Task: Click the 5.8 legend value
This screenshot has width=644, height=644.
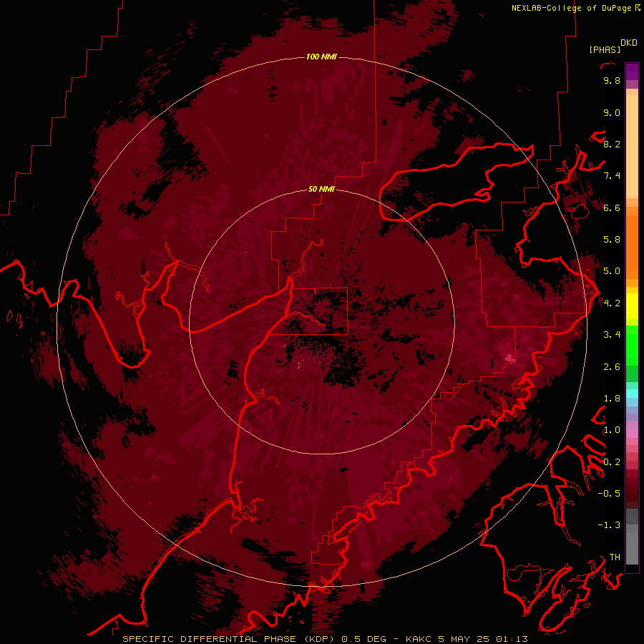Action: [612, 240]
